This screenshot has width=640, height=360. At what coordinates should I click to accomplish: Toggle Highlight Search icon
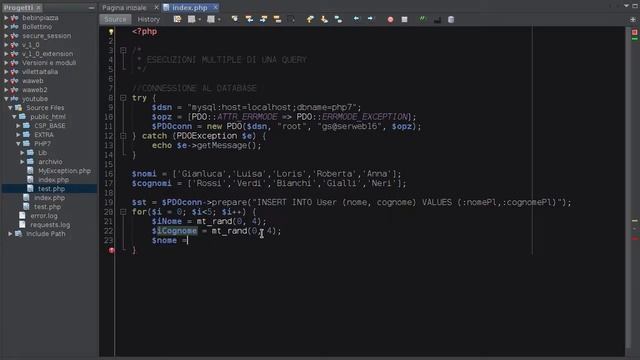point(278,19)
